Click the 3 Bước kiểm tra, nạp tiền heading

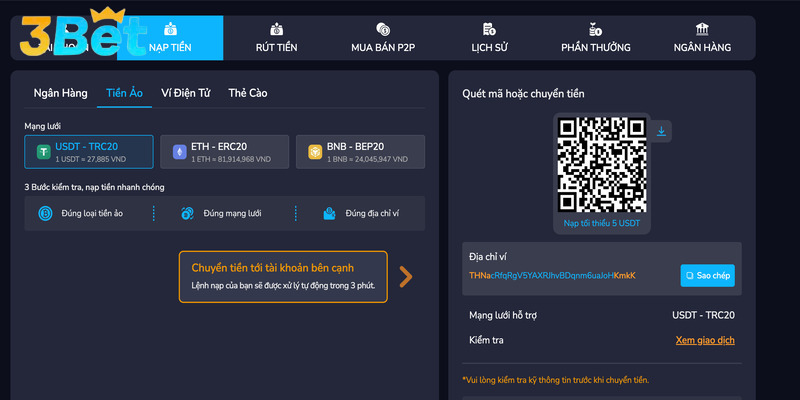click(94, 188)
